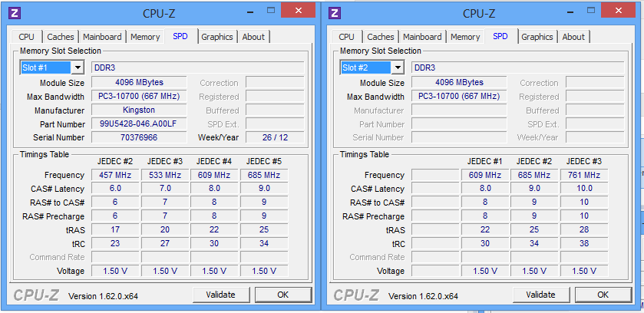644x313 pixels.
Task: Click PC3-10700 (667 MHz) bandwidth in the left window
Action: [139, 97]
